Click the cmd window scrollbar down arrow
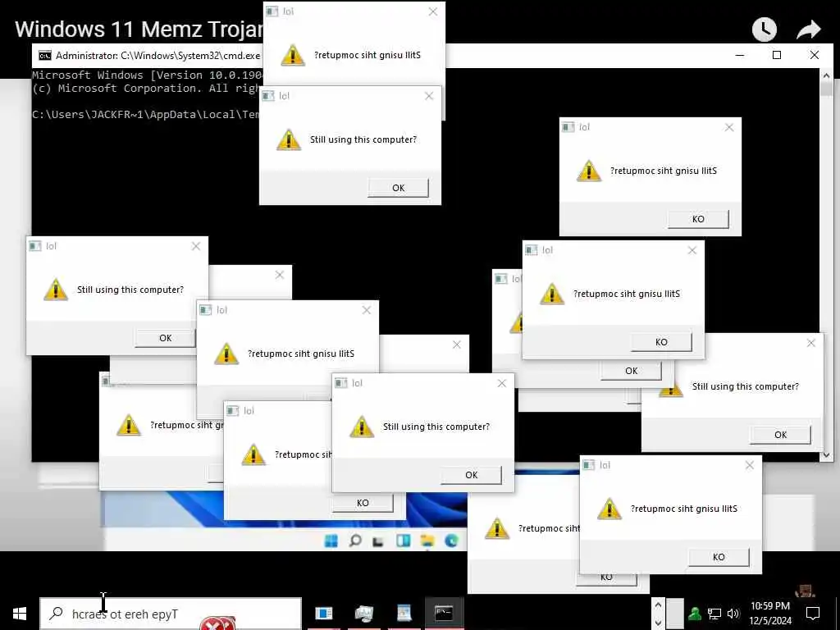 [x=826, y=454]
